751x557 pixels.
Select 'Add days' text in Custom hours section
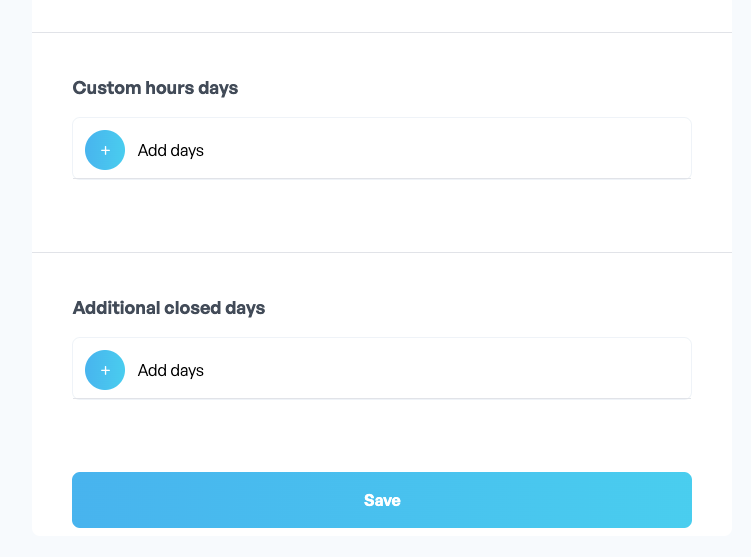click(171, 150)
